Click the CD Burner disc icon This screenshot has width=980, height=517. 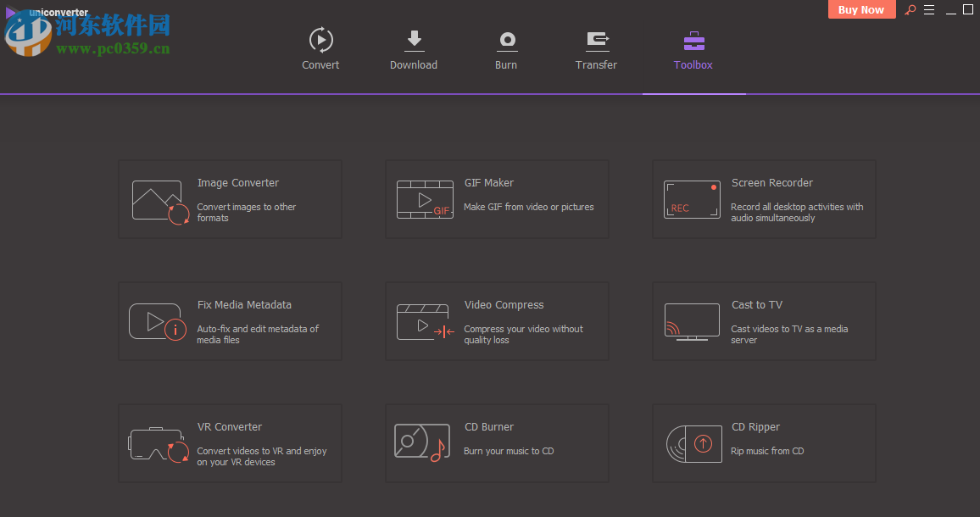pyautogui.click(x=421, y=442)
